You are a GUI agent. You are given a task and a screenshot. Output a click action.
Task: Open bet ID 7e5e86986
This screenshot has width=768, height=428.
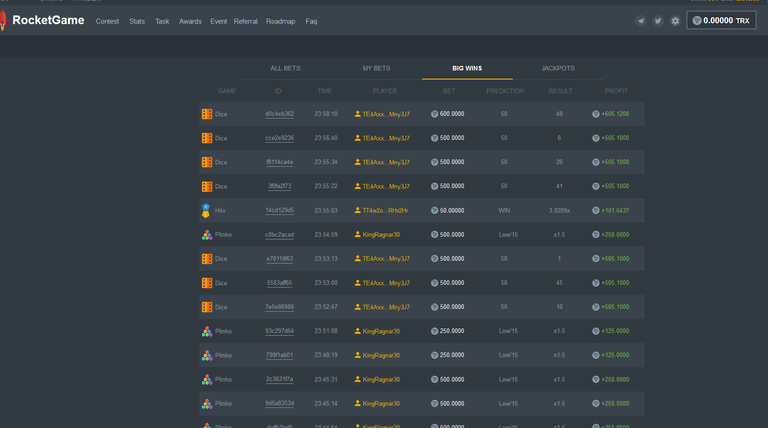click(x=279, y=307)
